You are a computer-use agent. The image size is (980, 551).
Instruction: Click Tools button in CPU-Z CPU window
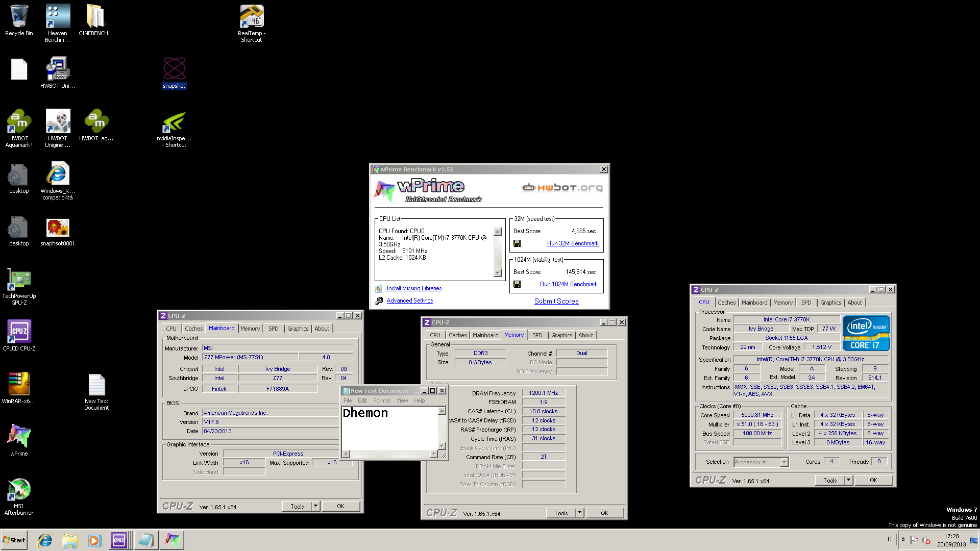830,480
